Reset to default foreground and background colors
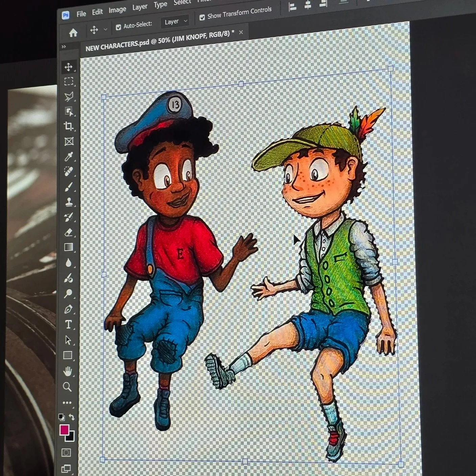 (x=61, y=416)
